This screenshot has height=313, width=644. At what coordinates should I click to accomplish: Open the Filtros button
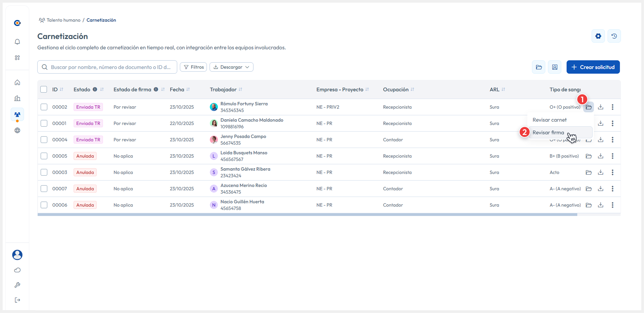pos(193,67)
